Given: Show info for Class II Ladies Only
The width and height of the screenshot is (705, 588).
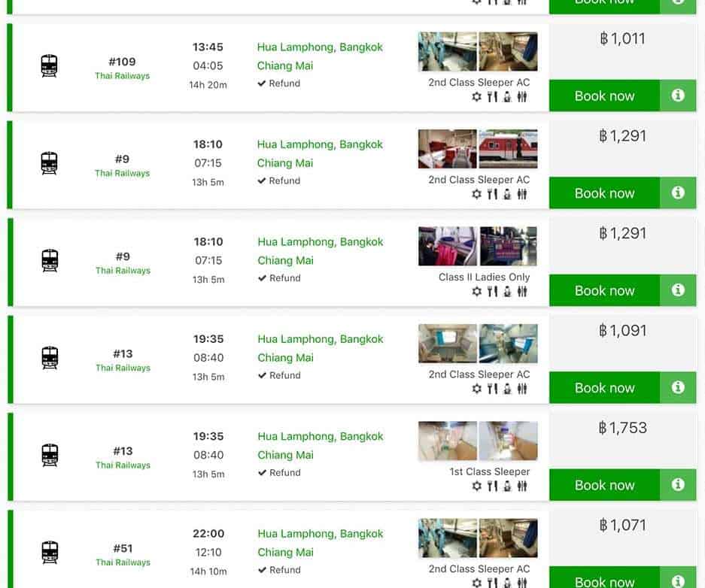Looking at the screenshot, I should [678, 290].
